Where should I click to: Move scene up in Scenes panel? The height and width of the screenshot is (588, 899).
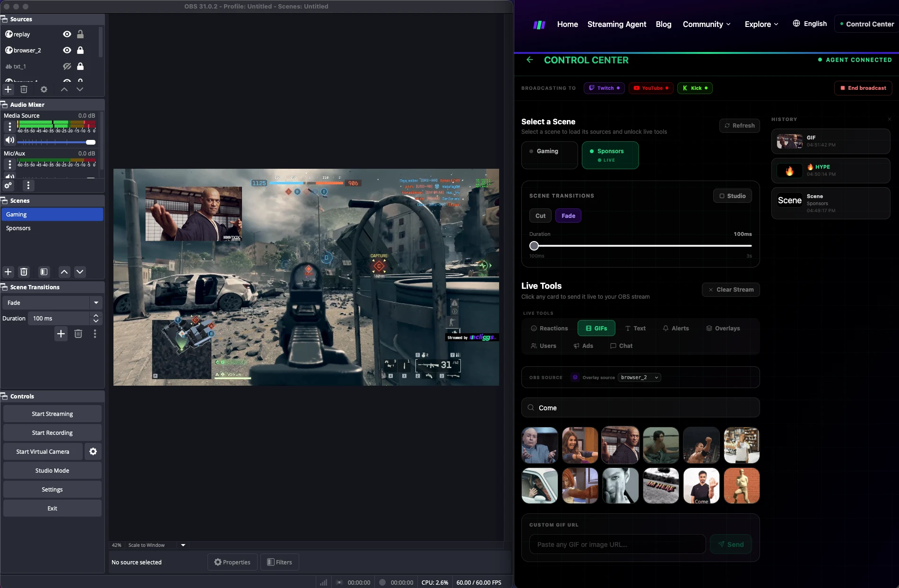coord(64,272)
